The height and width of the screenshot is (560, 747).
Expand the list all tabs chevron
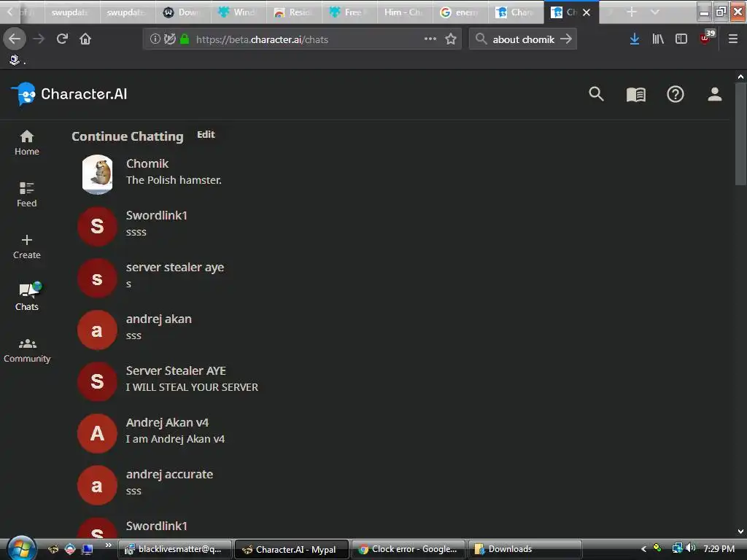click(655, 12)
